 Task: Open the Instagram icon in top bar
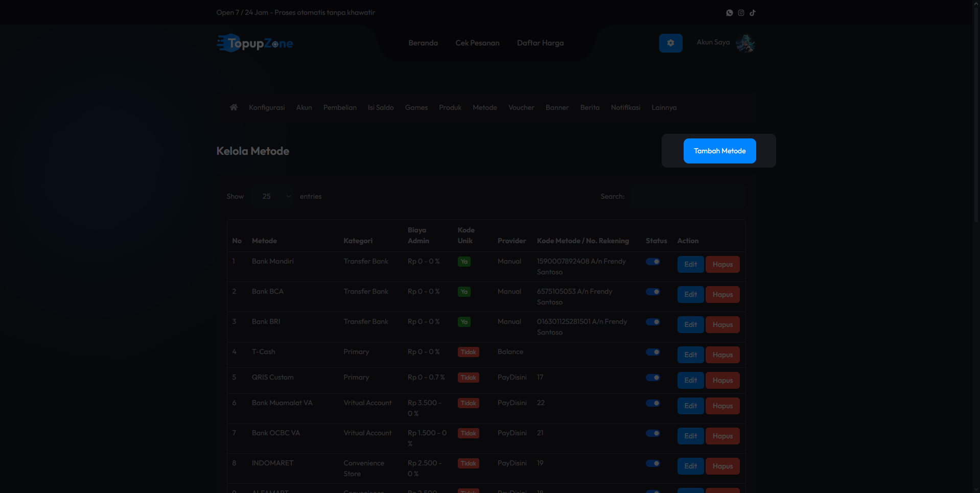click(741, 13)
